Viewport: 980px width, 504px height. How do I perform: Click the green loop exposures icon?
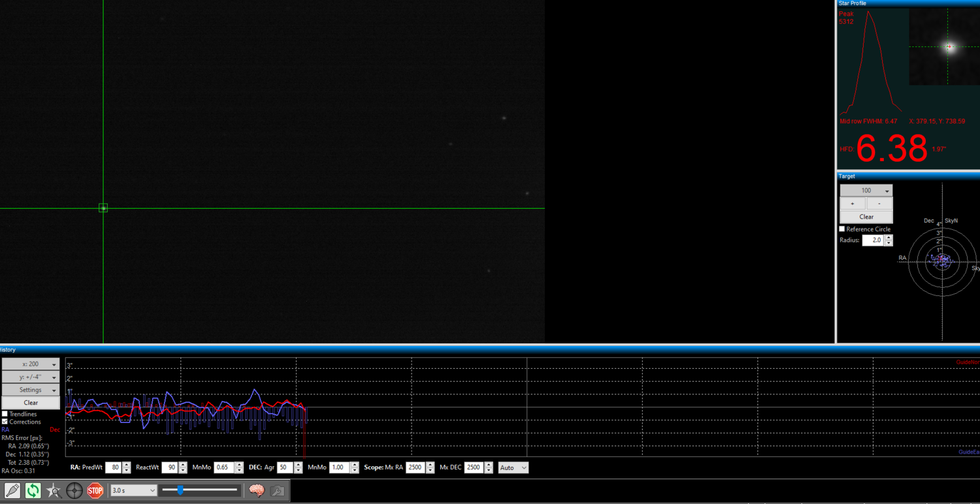pos(33,490)
